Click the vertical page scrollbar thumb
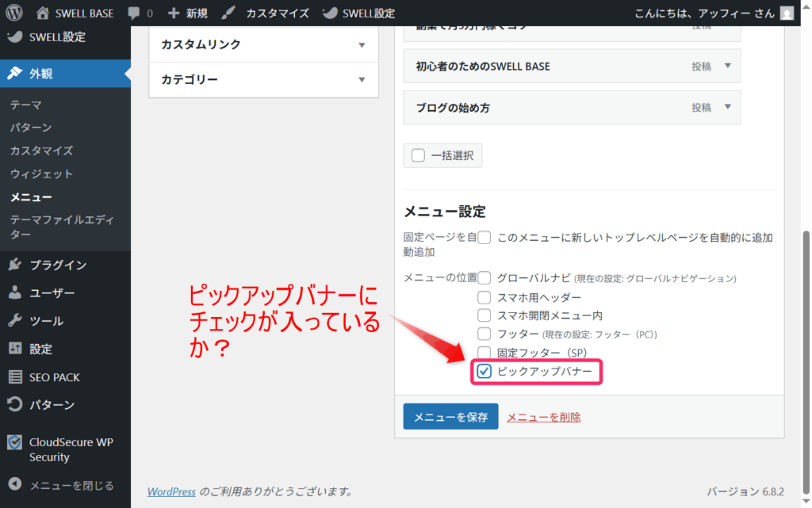Image resolution: width=812 pixels, height=508 pixels. [x=806, y=362]
